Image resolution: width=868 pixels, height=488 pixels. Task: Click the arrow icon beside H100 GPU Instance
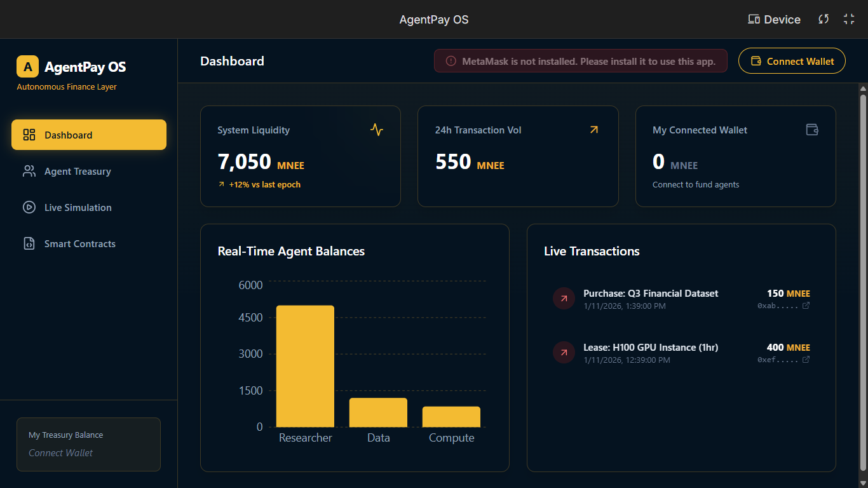click(x=564, y=353)
